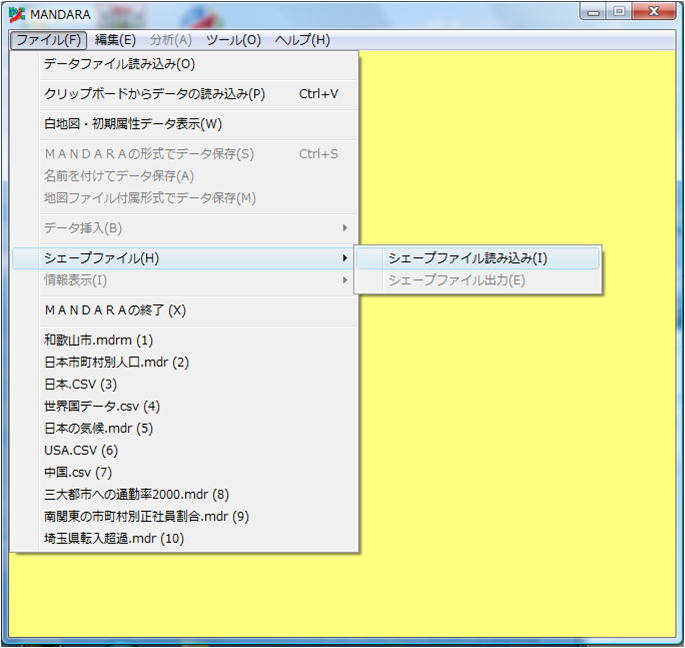Expand the シェープファイル(H) submenu
This screenshot has height=648, width=685.
(x=186, y=258)
